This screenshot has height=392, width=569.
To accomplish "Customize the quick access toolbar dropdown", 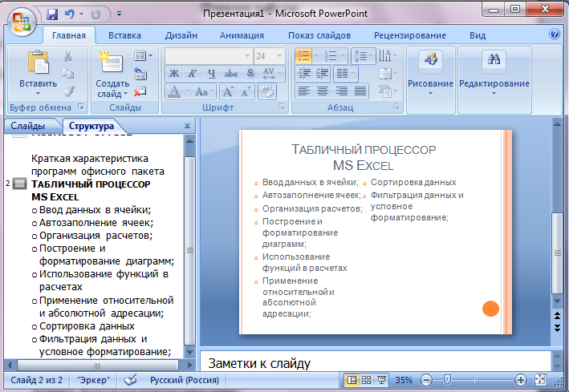I will pos(119,14).
